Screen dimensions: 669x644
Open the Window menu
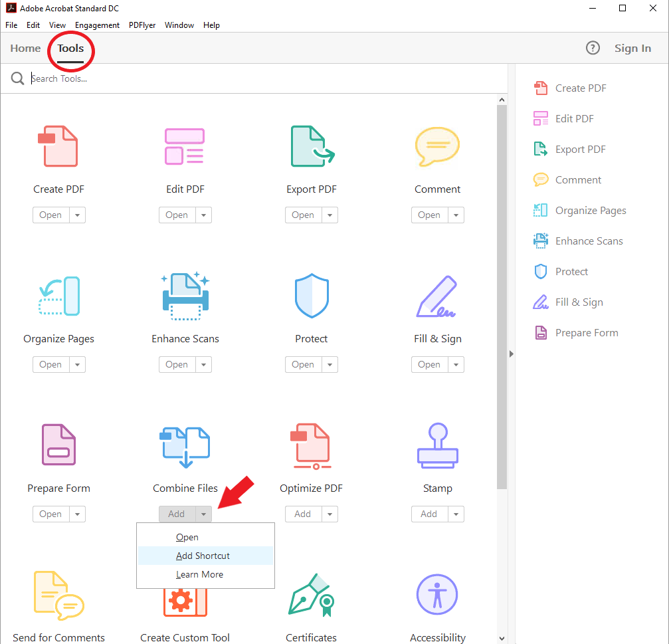[x=179, y=25]
